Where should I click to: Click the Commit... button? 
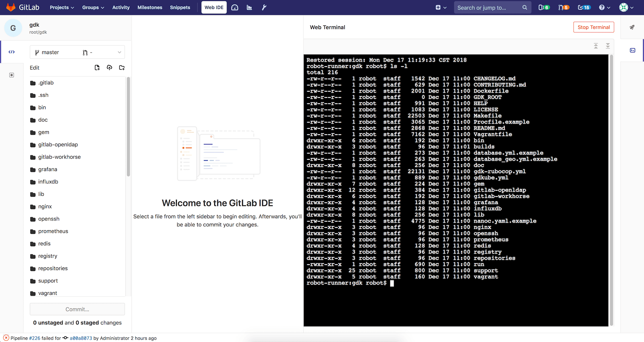77,309
